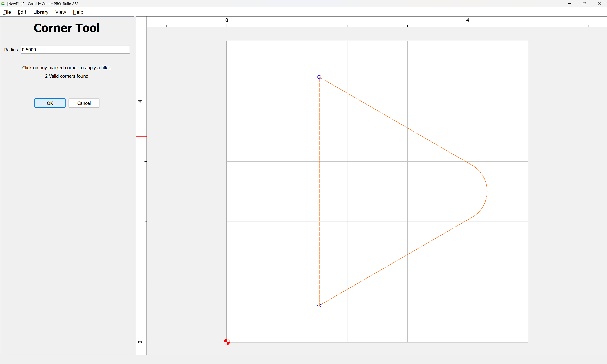Click the red origin zero marker

(x=227, y=342)
